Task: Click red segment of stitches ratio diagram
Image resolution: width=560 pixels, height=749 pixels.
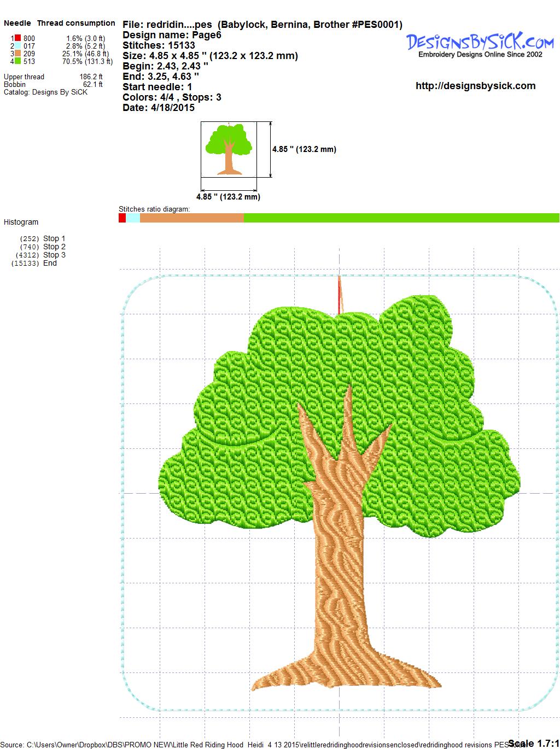Action: point(122,218)
